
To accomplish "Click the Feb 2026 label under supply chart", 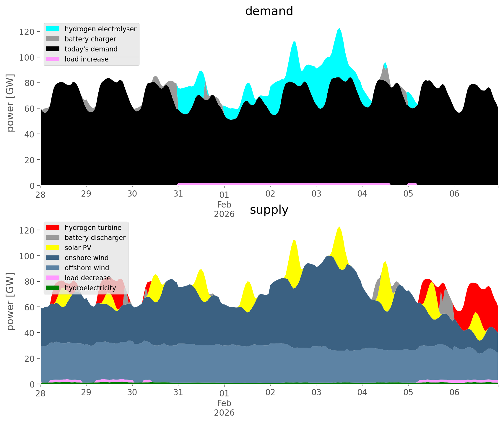I will tap(224, 408).
